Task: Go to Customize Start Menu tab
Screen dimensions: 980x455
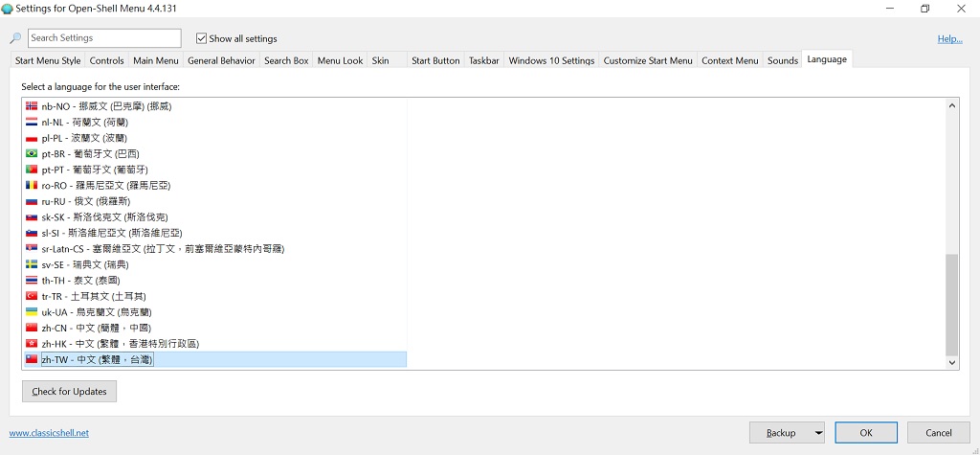Action: click(648, 60)
